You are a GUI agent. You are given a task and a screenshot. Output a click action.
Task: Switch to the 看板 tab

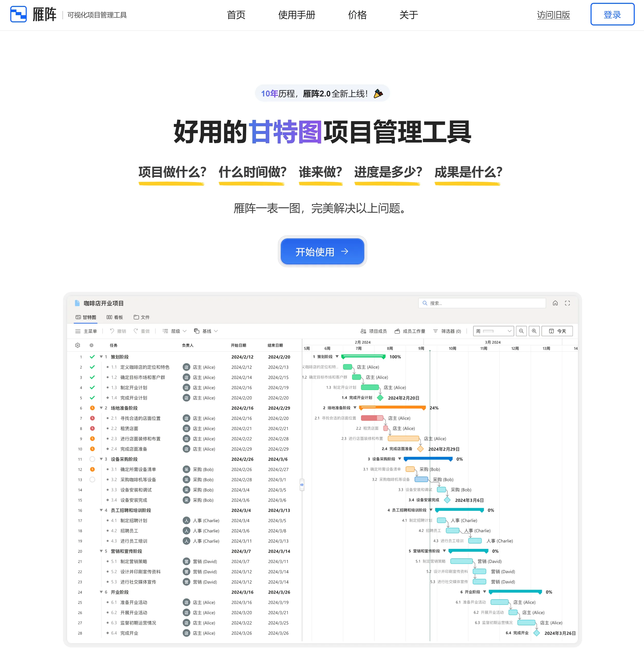[115, 317]
